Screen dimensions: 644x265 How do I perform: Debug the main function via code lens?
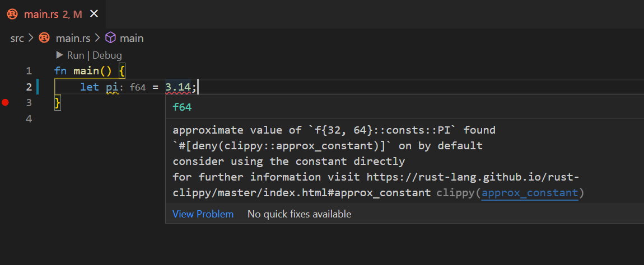point(107,55)
